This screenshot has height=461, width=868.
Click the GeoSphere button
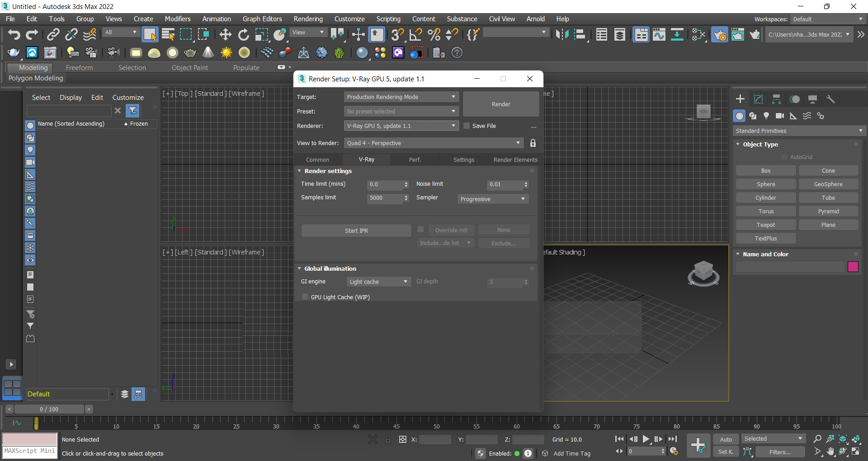(x=828, y=184)
